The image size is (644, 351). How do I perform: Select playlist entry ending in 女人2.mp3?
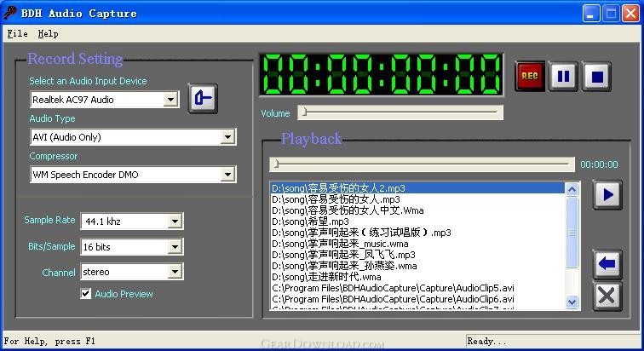tap(417, 188)
